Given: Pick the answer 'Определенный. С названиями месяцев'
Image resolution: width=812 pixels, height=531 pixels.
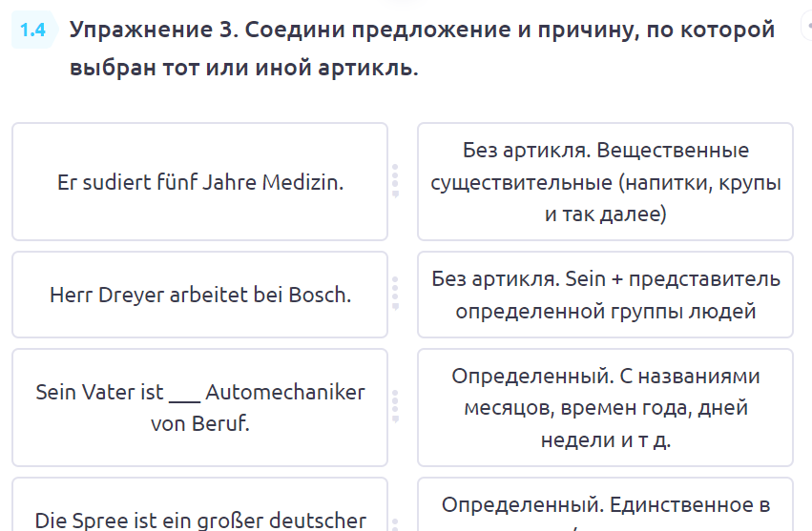Looking at the screenshot, I should [x=605, y=407].
